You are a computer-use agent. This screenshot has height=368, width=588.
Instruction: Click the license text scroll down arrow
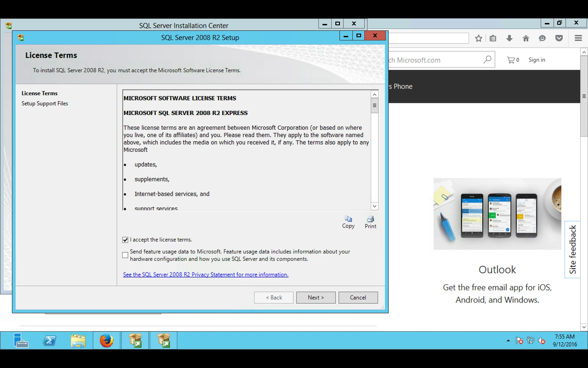click(x=374, y=206)
